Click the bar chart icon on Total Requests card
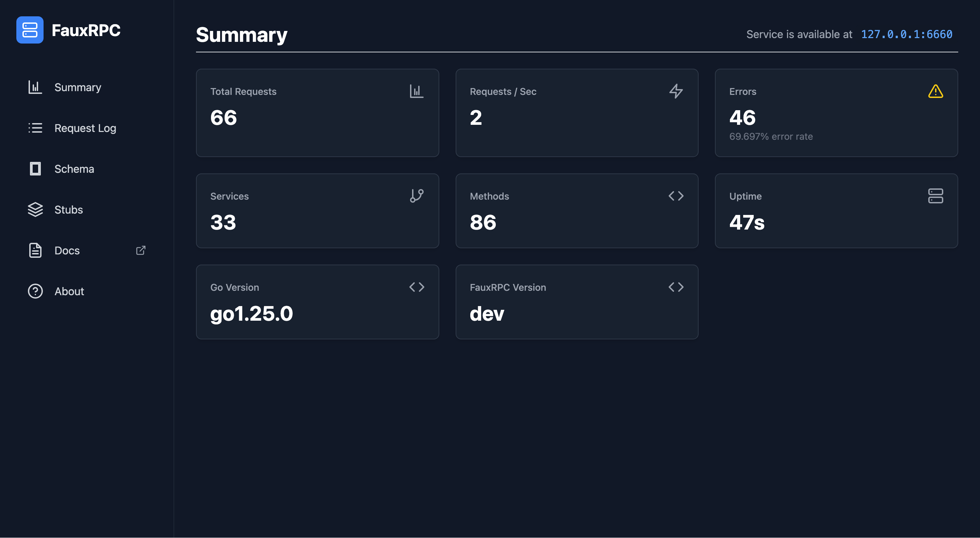Screen dimensions: 980x538 [x=416, y=91]
